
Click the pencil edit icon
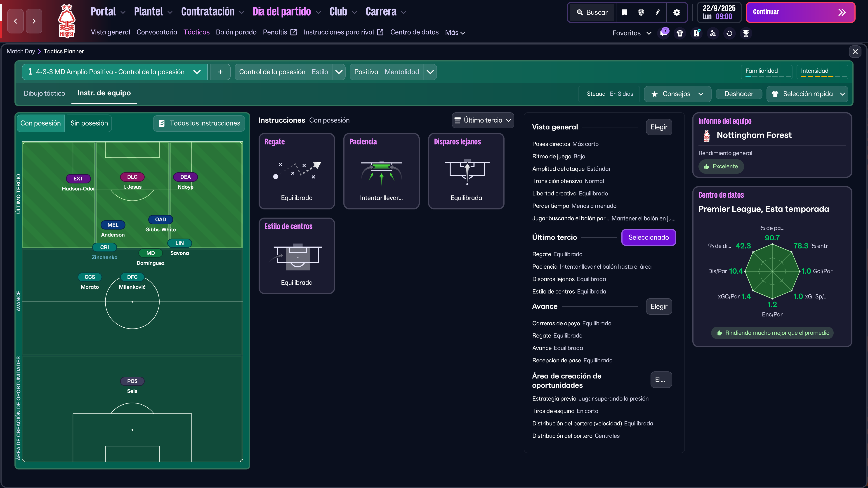coord(657,12)
